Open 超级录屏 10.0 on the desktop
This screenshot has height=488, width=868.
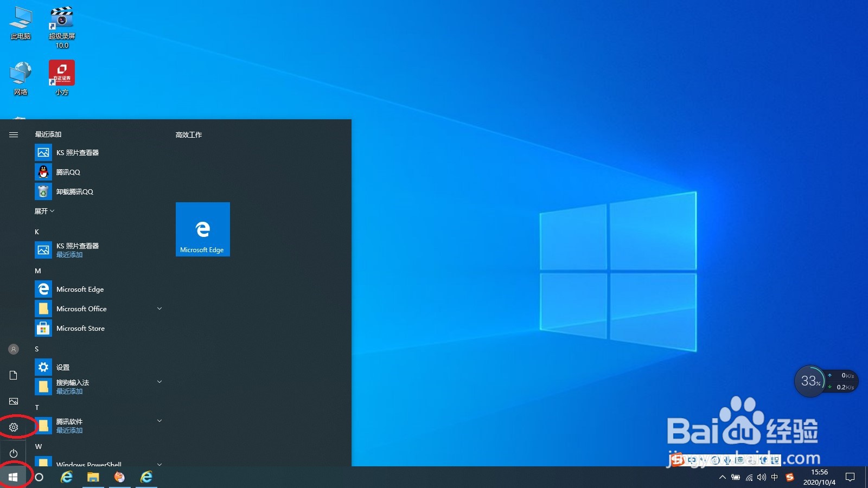pos(61,24)
